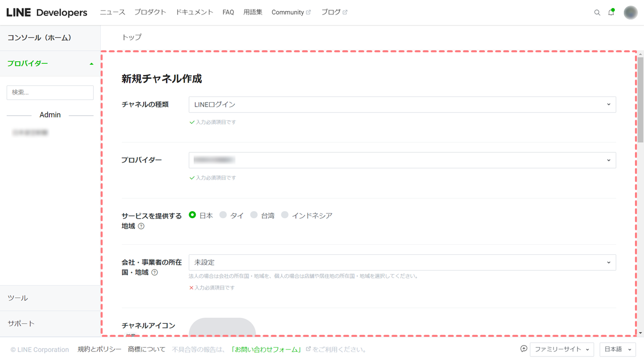
Task: Click the circled plus icon beside ファミリーサイト
Action: click(x=524, y=349)
